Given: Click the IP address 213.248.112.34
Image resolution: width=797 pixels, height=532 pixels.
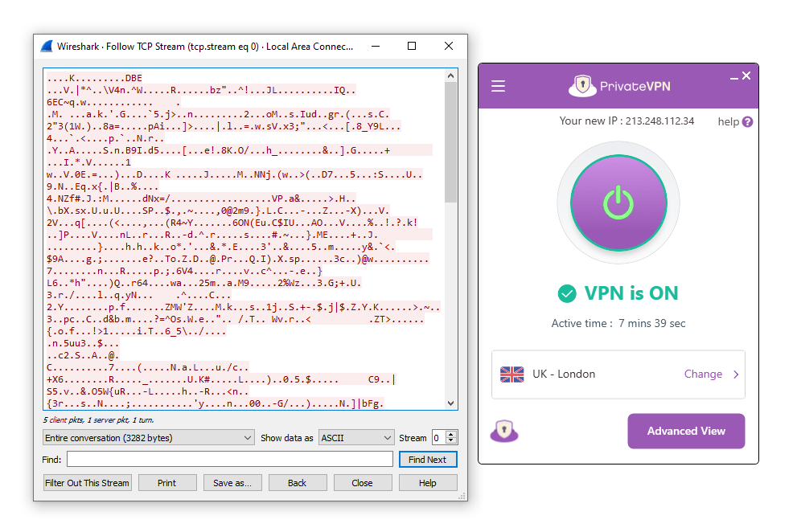Looking at the screenshot, I should 659,121.
